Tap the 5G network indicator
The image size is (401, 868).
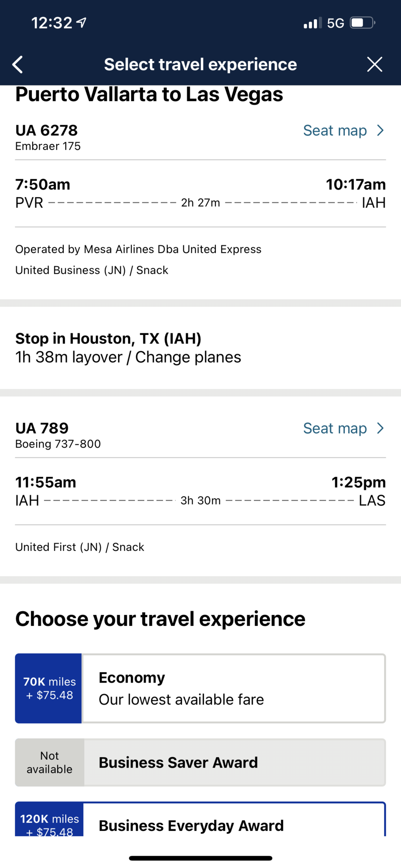336,23
